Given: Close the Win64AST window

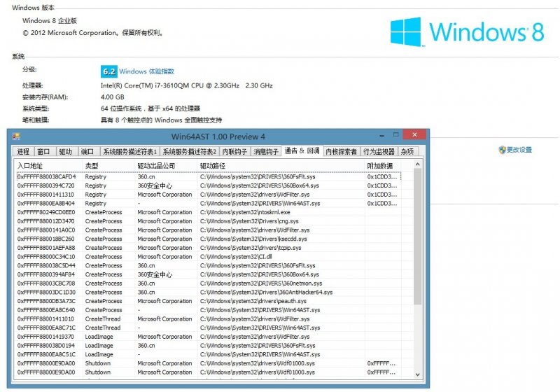Looking at the screenshot, I should [x=414, y=134].
